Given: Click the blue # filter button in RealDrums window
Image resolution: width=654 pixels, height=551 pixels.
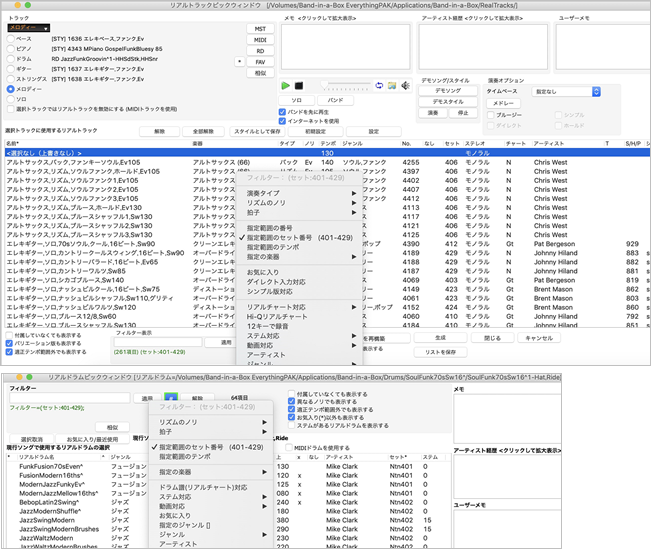Looking at the screenshot, I should point(171,398).
